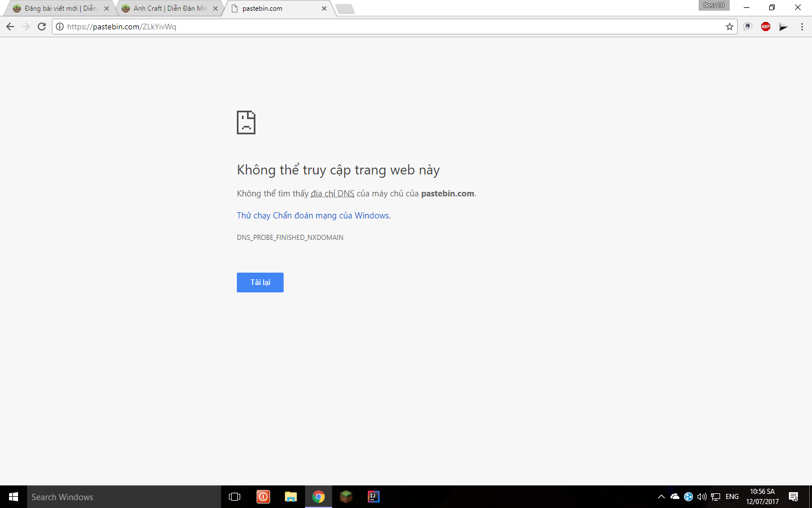Screen dimensions: 812x508
Task: Minimize the Chrome window
Action: point(746,7)
